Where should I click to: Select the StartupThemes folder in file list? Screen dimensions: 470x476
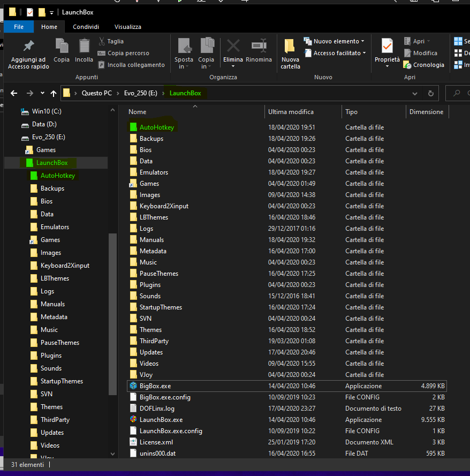(x=161, y=307)
